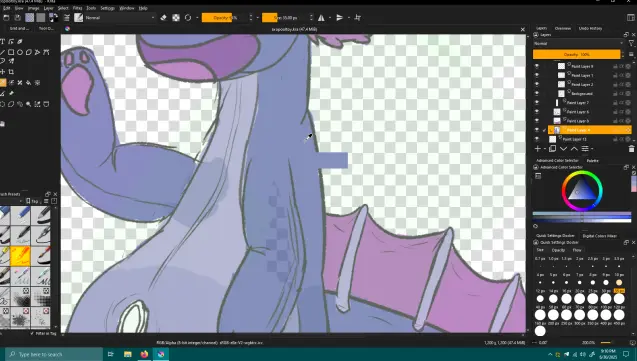Image resolution: width=637 pixels, height=361 pixels.
Task: Switch to the Undo History tab
Action: [590, 28]
